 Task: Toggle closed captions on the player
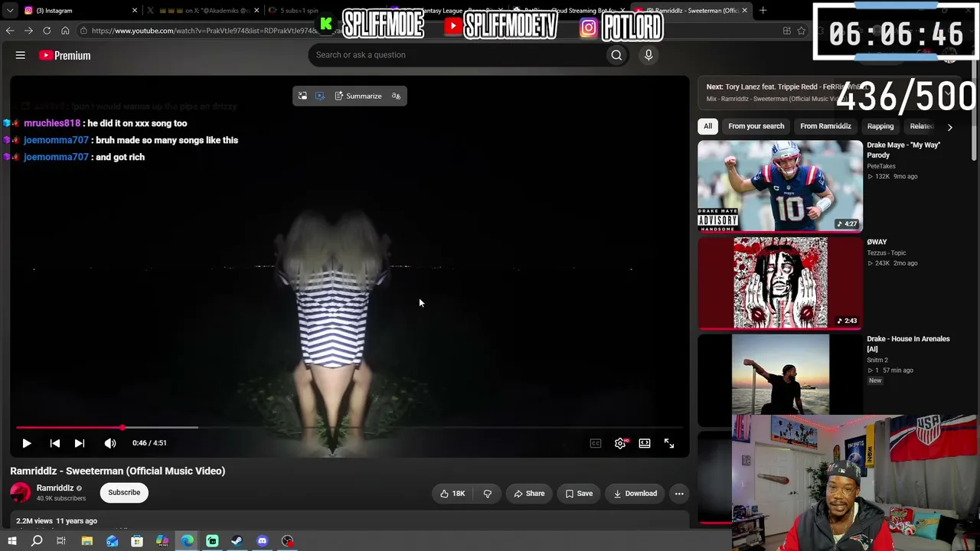(x=596, y=443)
